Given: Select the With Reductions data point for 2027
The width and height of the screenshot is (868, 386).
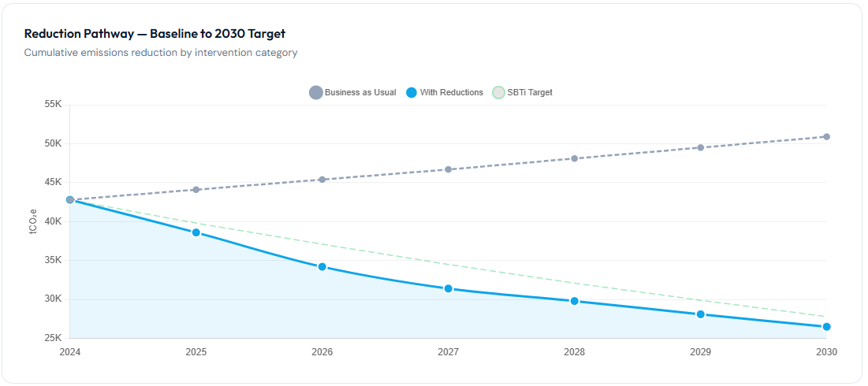Looking at the screenshot, I should tap(449, 288).
